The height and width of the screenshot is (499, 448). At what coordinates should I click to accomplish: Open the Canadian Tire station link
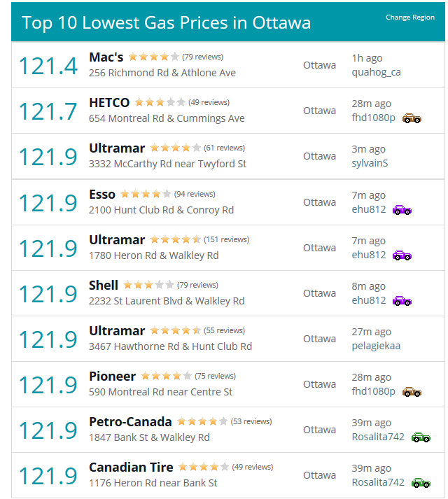pos(131,468)
